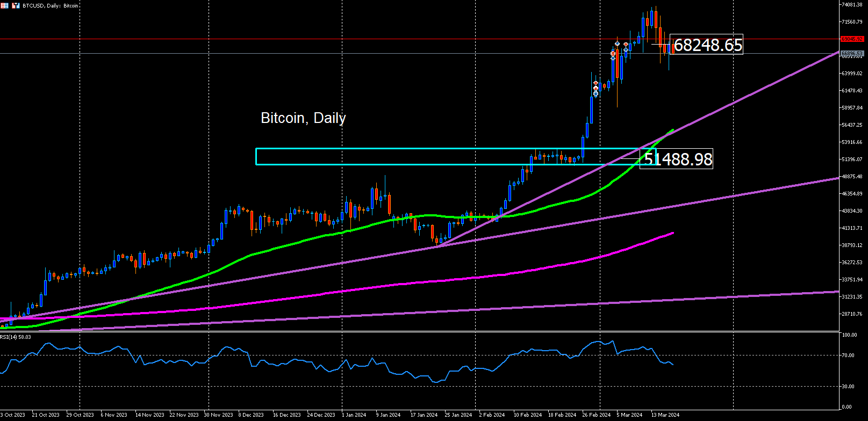Click the 46354.89 price axis label

852,193
